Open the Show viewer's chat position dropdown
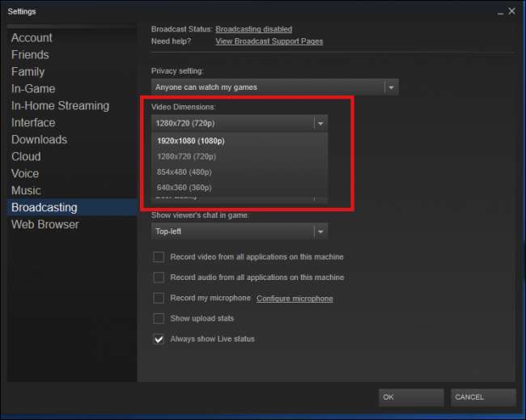The width and height of the screenshot is (526, 420). (240, 231)
